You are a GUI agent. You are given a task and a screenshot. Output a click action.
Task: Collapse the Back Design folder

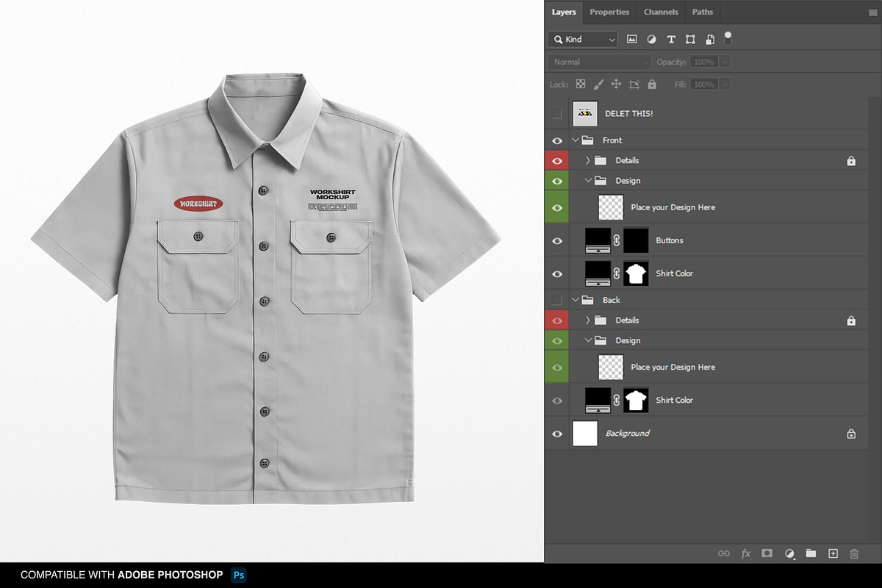[x=588, y=340]
